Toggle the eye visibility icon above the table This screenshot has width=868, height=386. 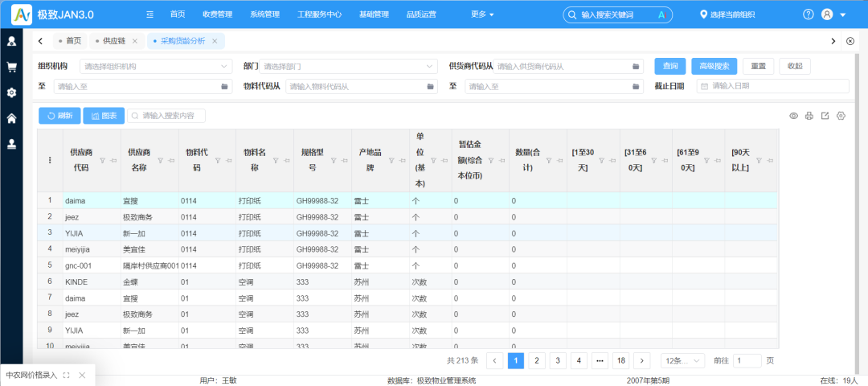click(793, 116)
